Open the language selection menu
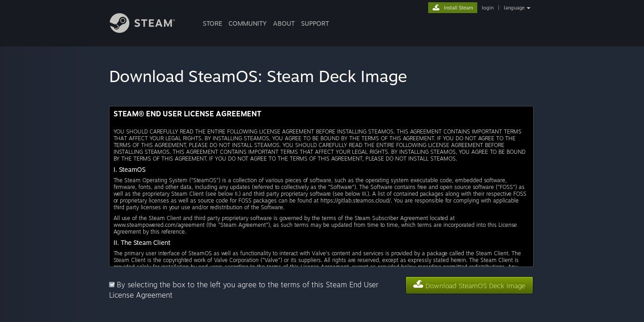The height and width of the screenshot is (322, 644). tap(514, 8)
